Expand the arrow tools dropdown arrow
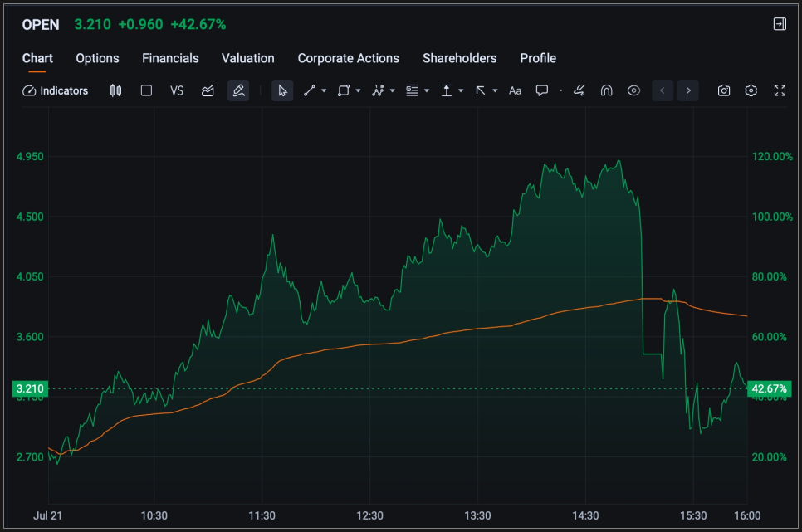This screenshot has height=532, width=802. coord(495,90)
